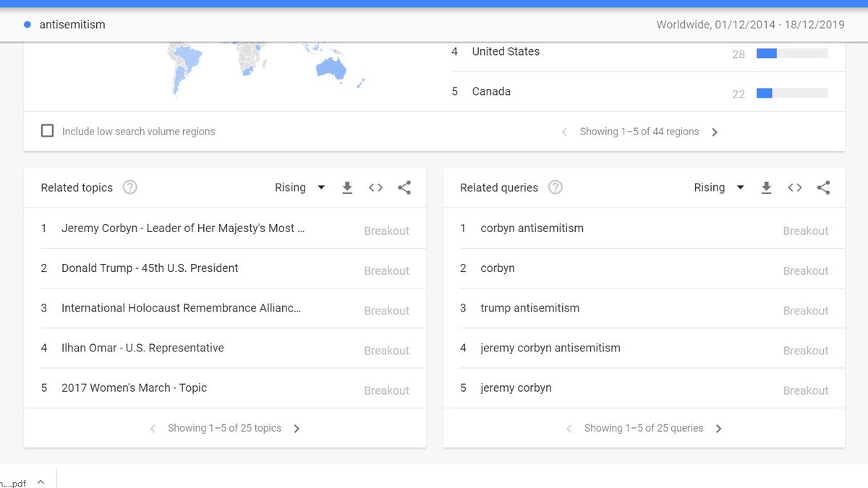
Task: Click the blue dot beside antisemitism
Action: [27, 25]
